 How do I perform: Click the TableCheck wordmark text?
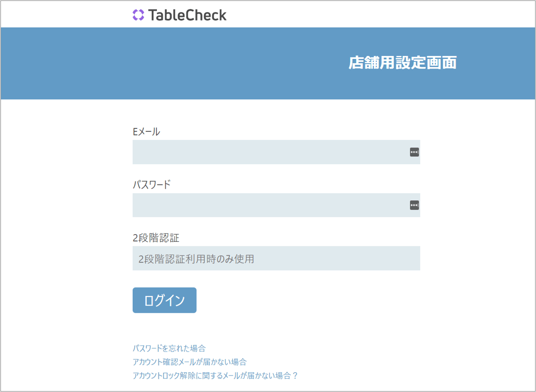coord(187,15)
